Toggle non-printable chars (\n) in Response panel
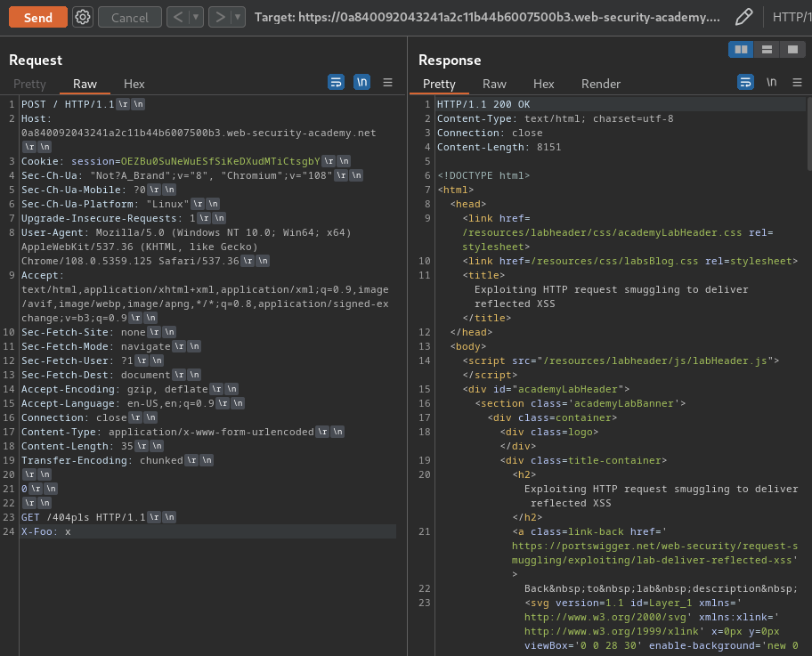 click(x=772, y=82)
